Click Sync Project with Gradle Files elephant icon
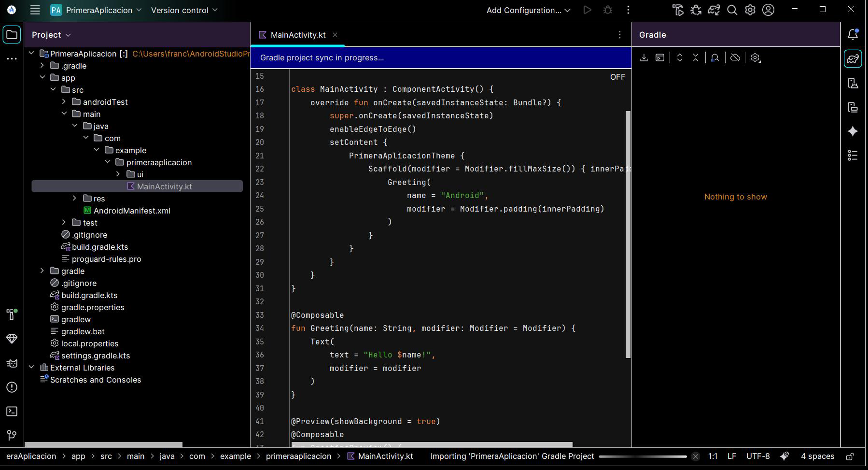 click(x=714, y=10)
